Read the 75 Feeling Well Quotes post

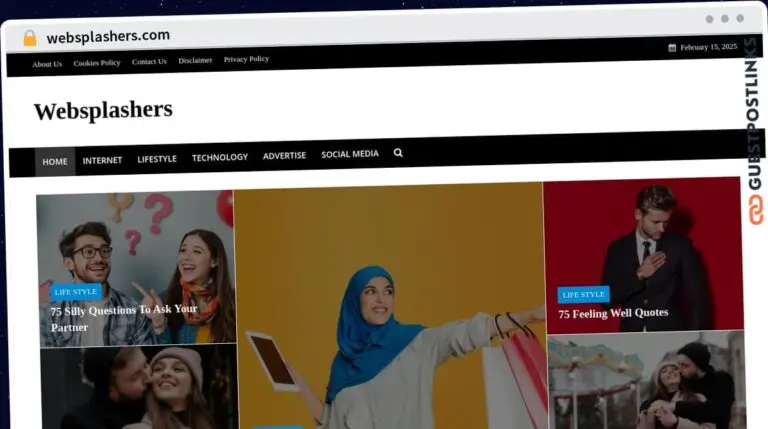click(613, 313)
